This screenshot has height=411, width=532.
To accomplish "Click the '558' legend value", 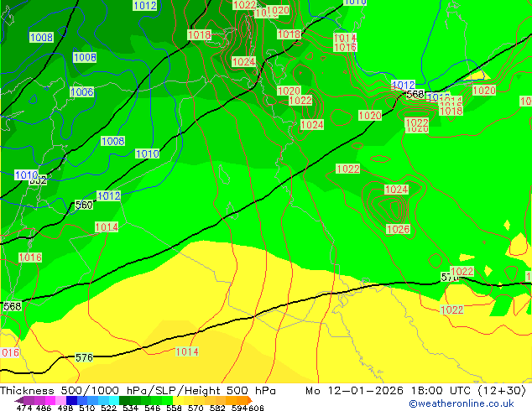I will coord(174,408).
